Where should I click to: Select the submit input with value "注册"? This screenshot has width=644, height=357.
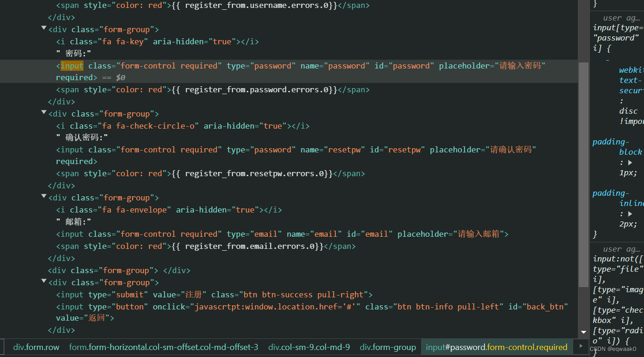pos(215,295)
